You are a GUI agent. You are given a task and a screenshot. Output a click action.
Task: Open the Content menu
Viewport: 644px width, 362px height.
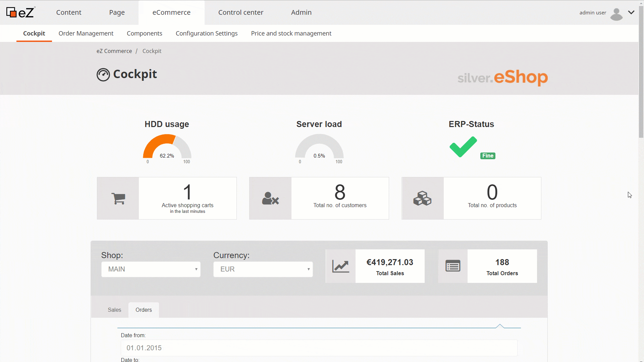(69, 12)
